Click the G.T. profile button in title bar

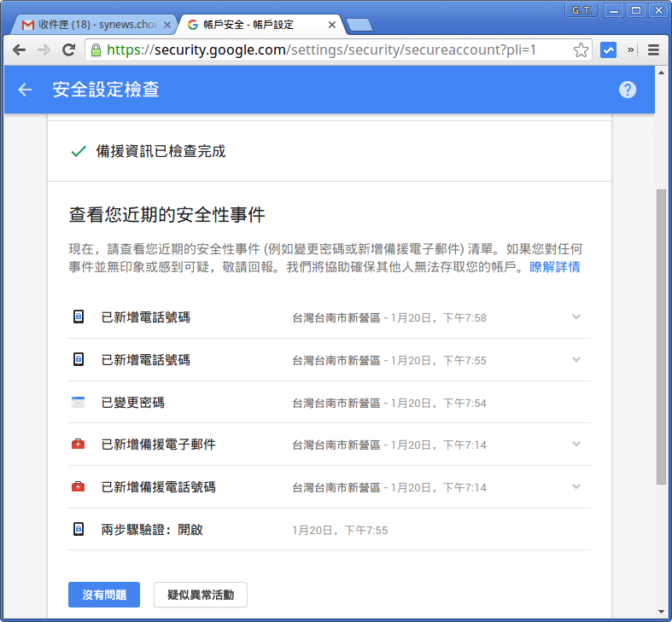click(x=581, y=10)
